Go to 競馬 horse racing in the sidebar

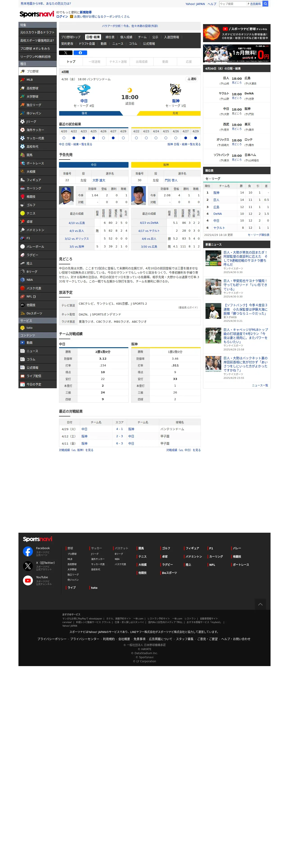tap(23, 155)
